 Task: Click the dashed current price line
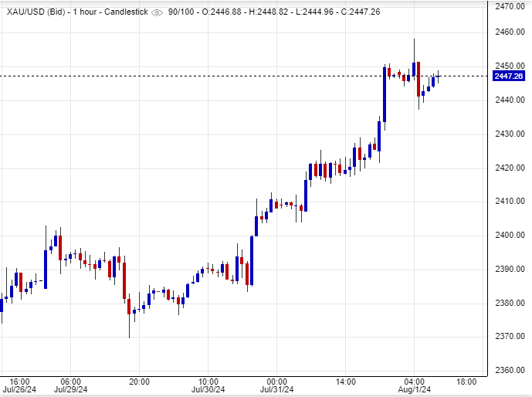click(x=232, y=76)
